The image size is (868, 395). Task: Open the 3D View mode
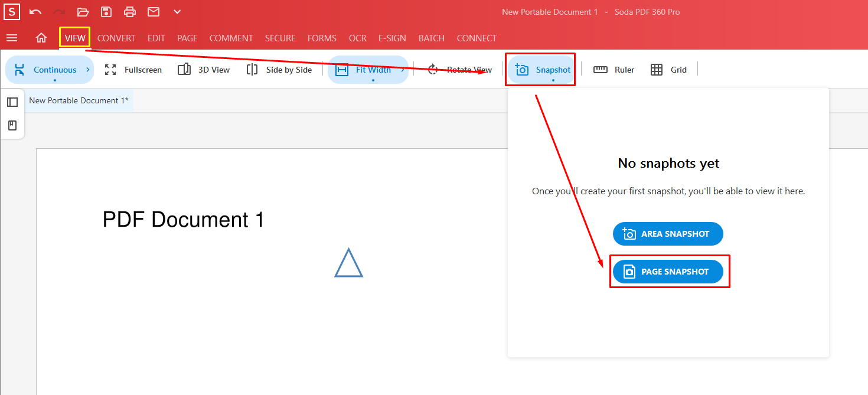click(x=204, y=70)
